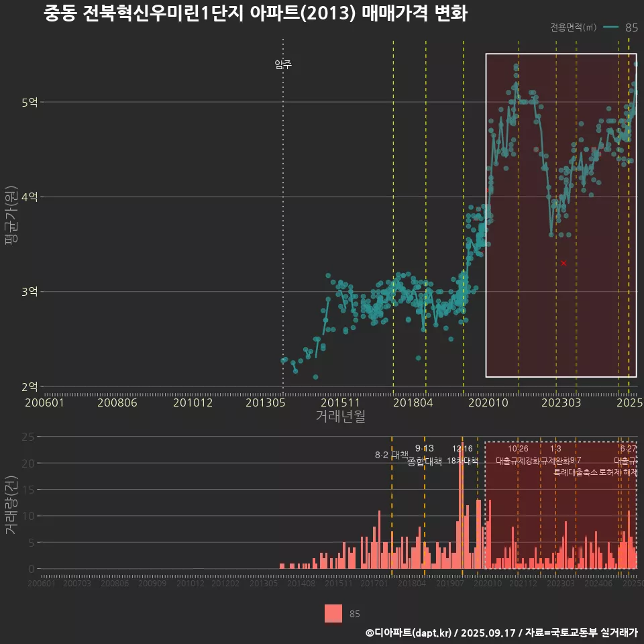Screen dimensions: 644x644
Task: Click the 전용면적(㎡) legend title
Action: click(x=573, y=28)
